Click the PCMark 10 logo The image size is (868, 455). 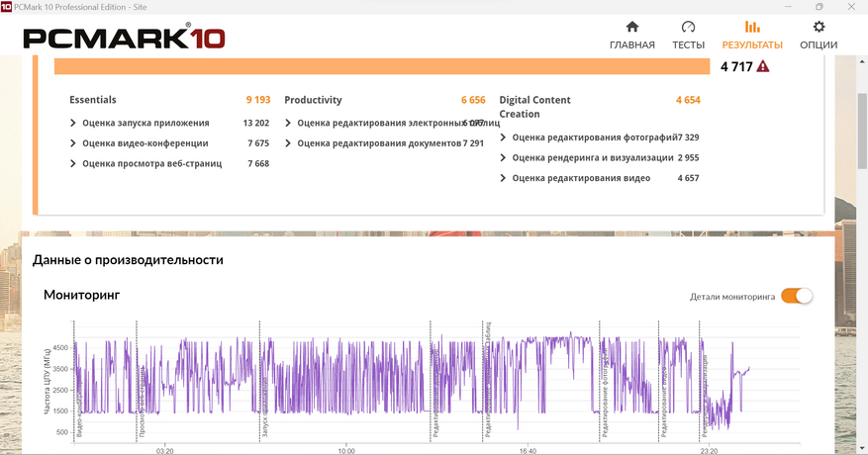pyautogui.click(x=124, y=37)
